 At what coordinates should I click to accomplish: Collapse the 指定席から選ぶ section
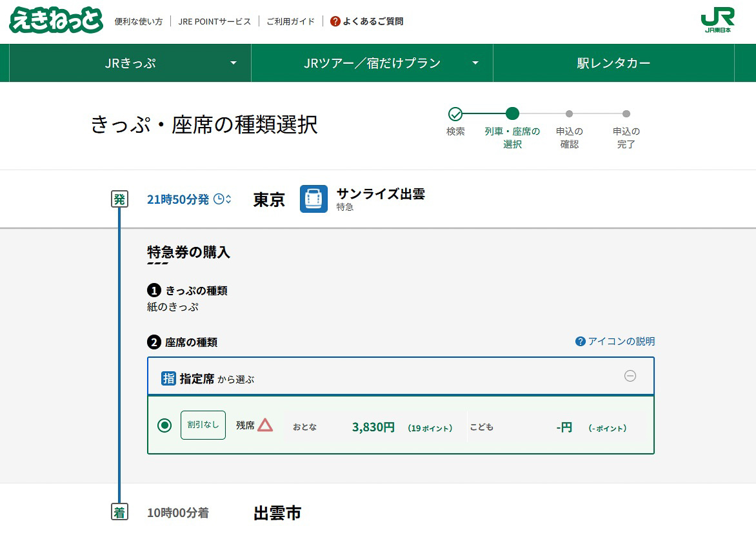[631, 377]
